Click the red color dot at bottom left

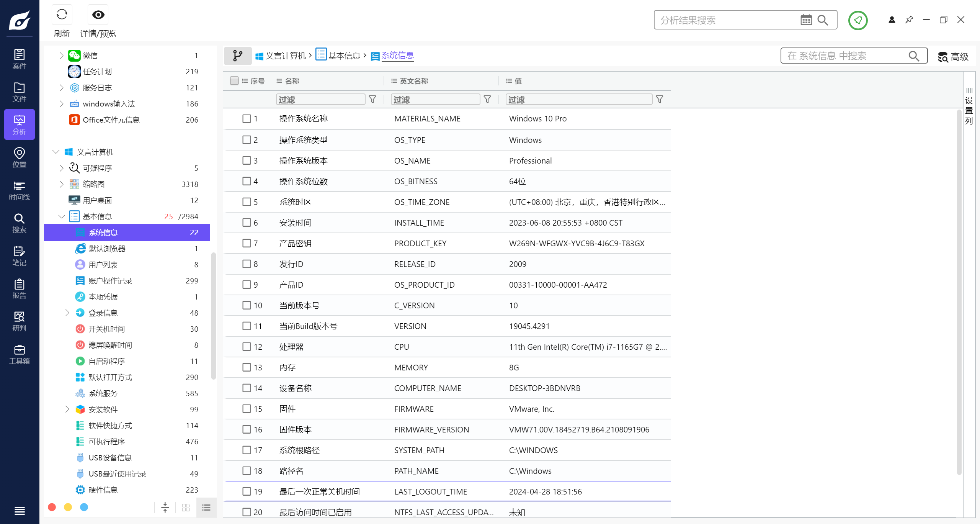(x=52, y=507)
